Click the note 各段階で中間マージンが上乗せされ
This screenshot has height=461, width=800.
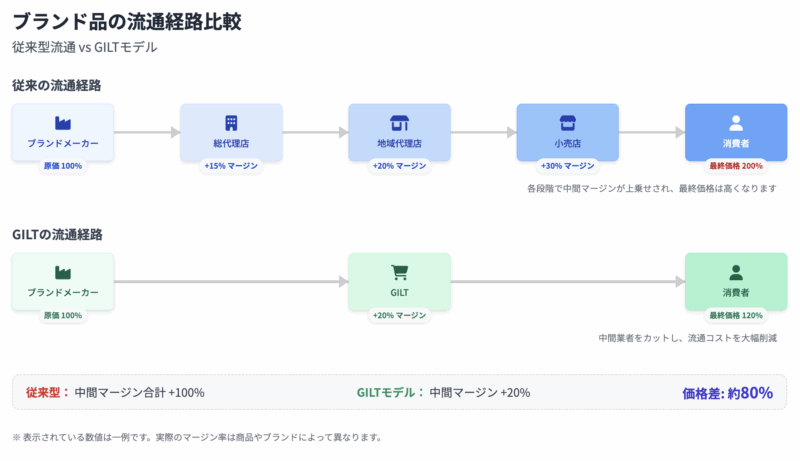(599, 189)
